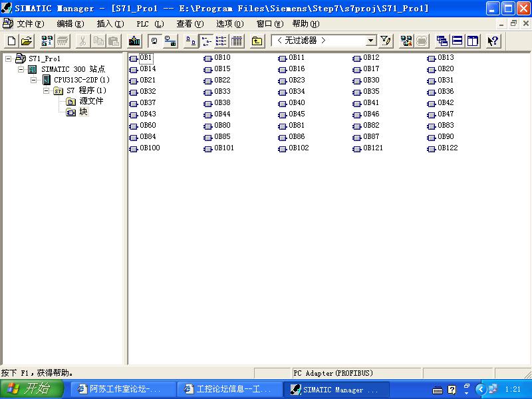The image size is (532, 399).
Task: Switch to 阿苏工作室论坛 taskbar window
Action: (x=124, y=389)
